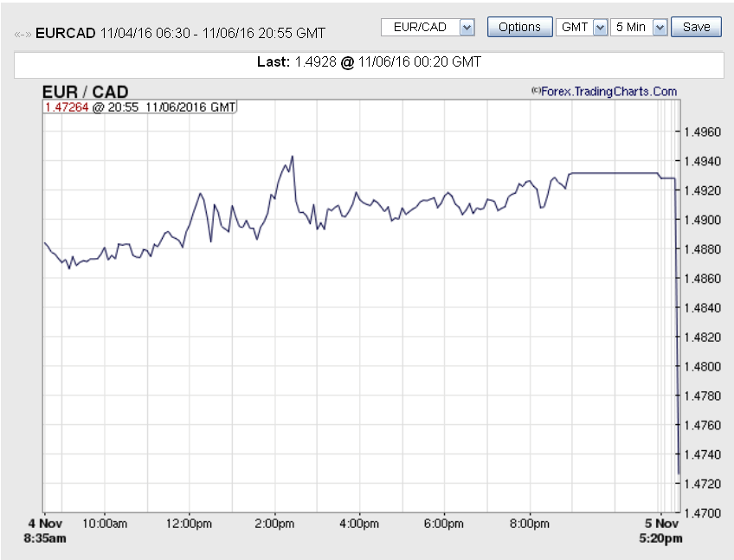Click the 5 Nov 5:20pm axis label
Viewport: 734px width, 560px height.
pos(661,531)
